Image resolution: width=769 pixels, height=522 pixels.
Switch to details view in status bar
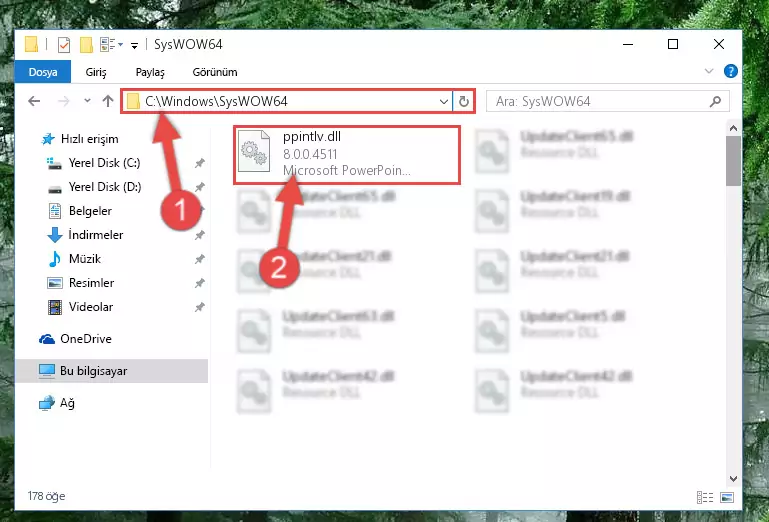click(705, 497)
